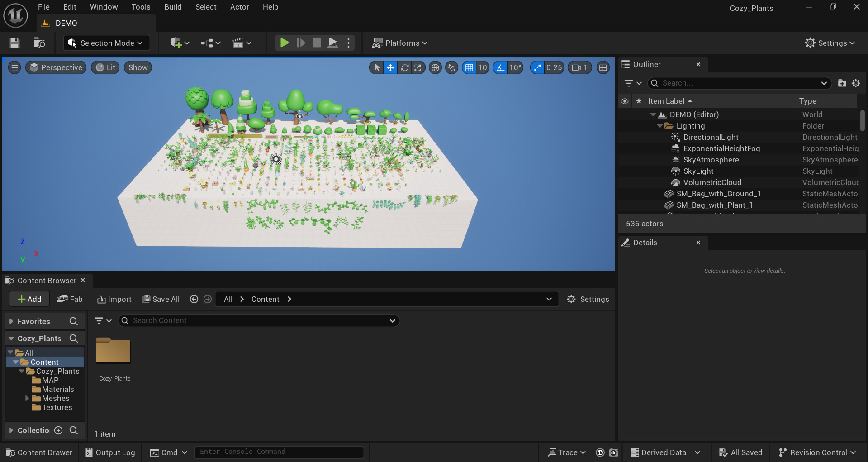Select the DirectionalLight actor

(x=711, y=137)
